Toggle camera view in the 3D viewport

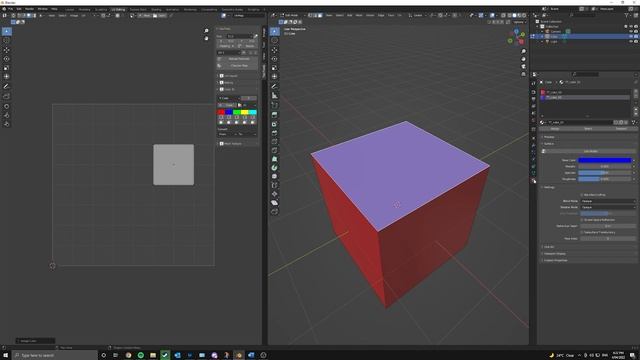(523, 67)
